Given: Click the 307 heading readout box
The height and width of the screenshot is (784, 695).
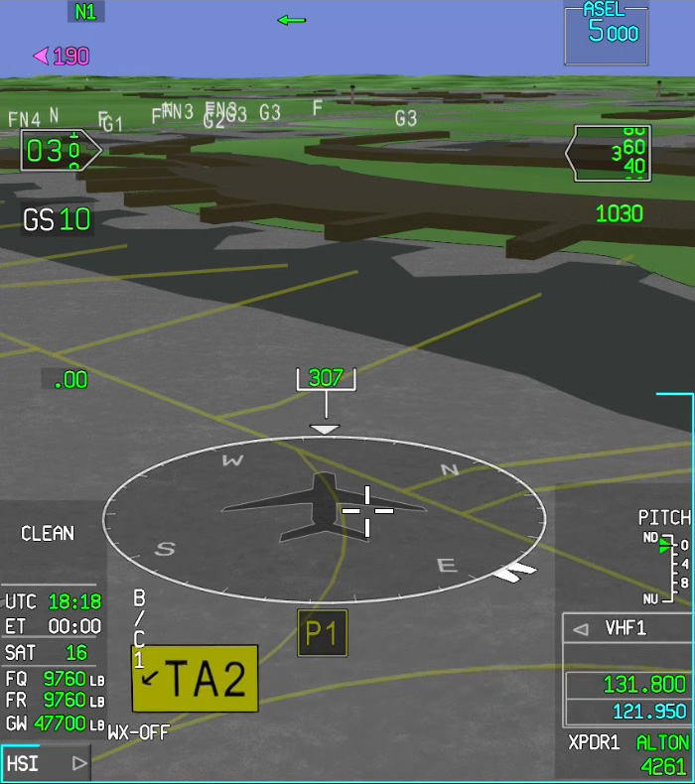Looking at the screenshot, I should point(325,378).
